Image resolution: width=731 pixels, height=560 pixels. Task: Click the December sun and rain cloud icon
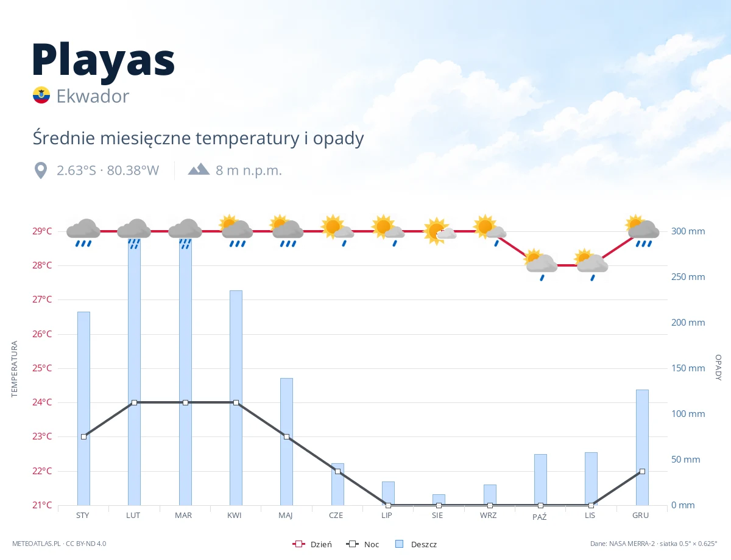tap(642, 231)
